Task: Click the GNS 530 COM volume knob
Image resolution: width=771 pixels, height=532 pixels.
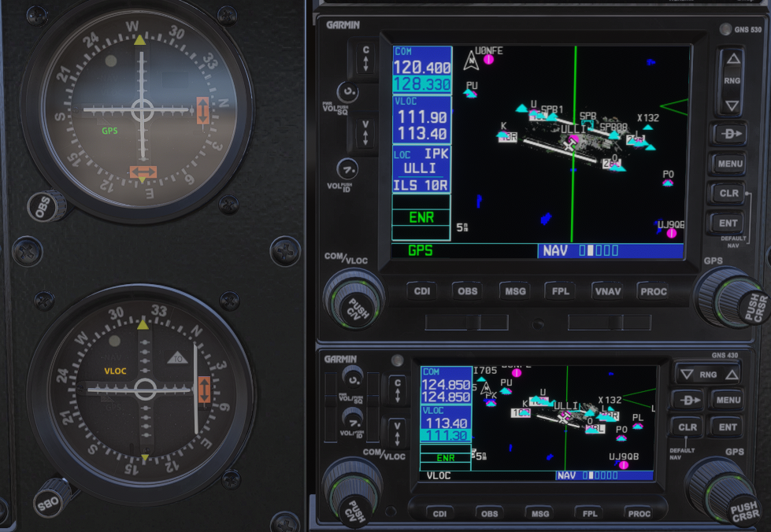Action: [x=348, y=92]
